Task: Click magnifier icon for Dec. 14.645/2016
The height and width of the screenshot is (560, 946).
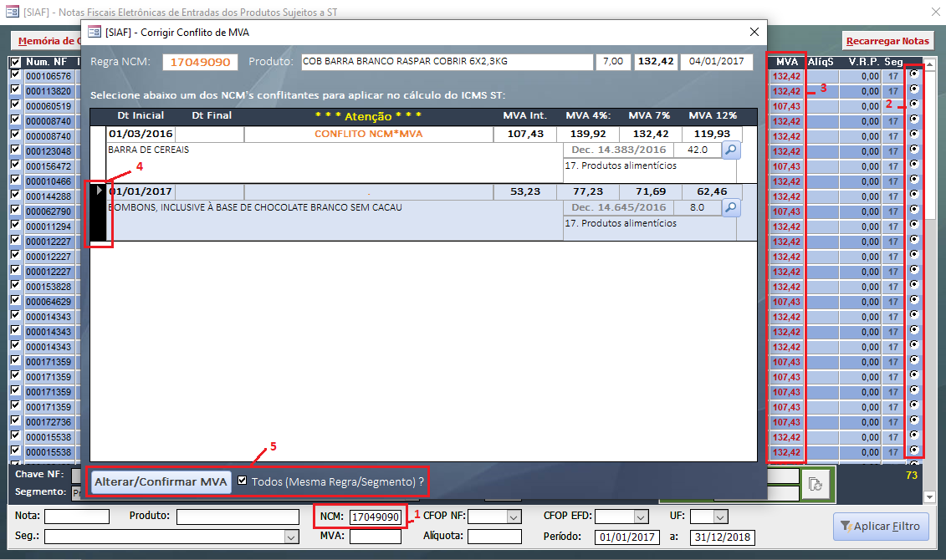Action: pyautogui.click(x=731, y=208)
